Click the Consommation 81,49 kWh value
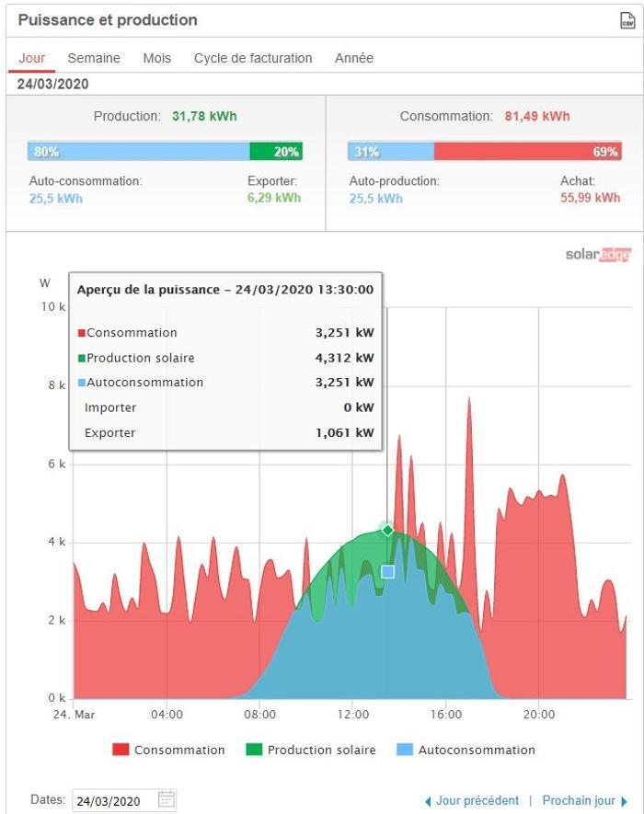The width and height of the screenshot is (644, 814). [x=537, y=116]
